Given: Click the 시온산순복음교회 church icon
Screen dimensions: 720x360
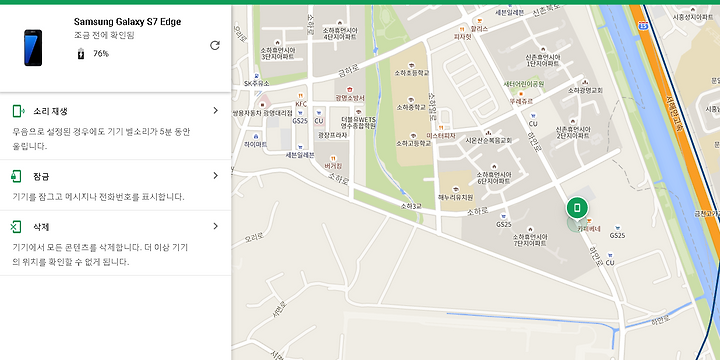Looking at the screenshot, I should click(x=488, y=133).
